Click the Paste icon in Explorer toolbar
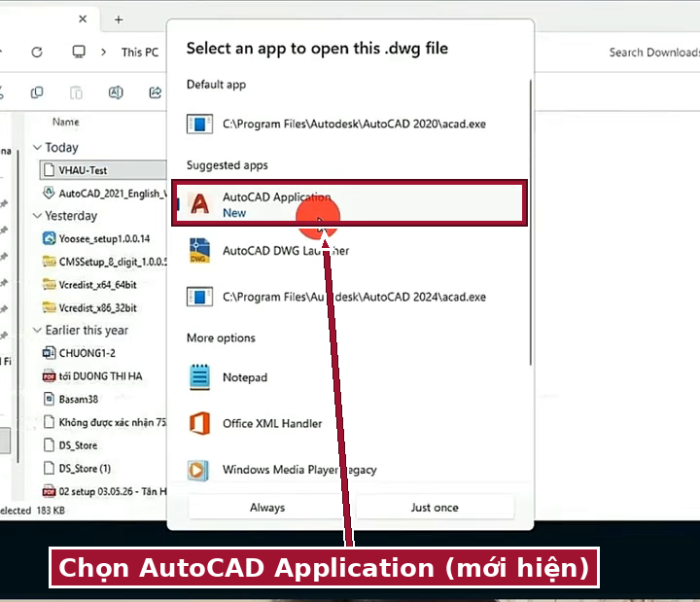The width and height of the screenshot is (700, 602). click(x=76, y=92)
